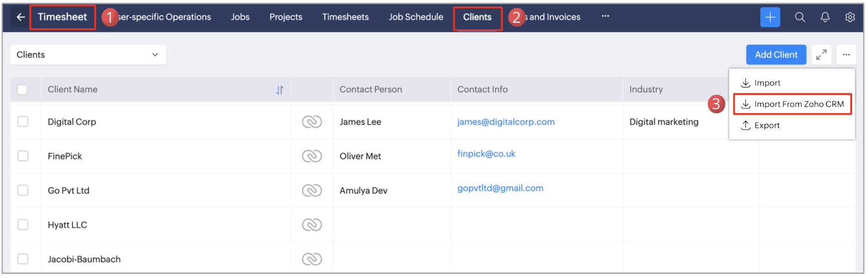The height and width of the screenshot is (278, 868).
Task: Switch to the Projects tab
Action: 286,17
